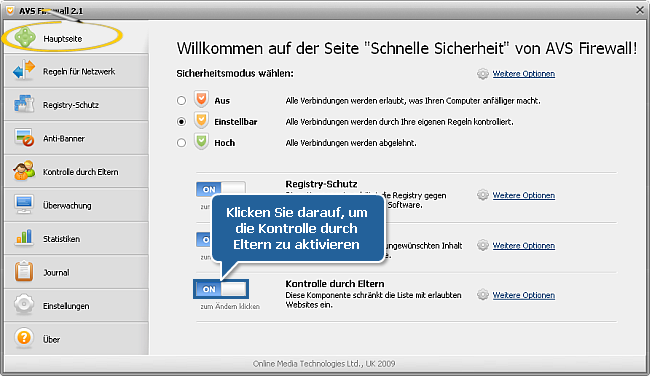This screenshot has width=650, height=376.
Task: Click the orange shield icon beside Einstellbar
Action: 201,121
